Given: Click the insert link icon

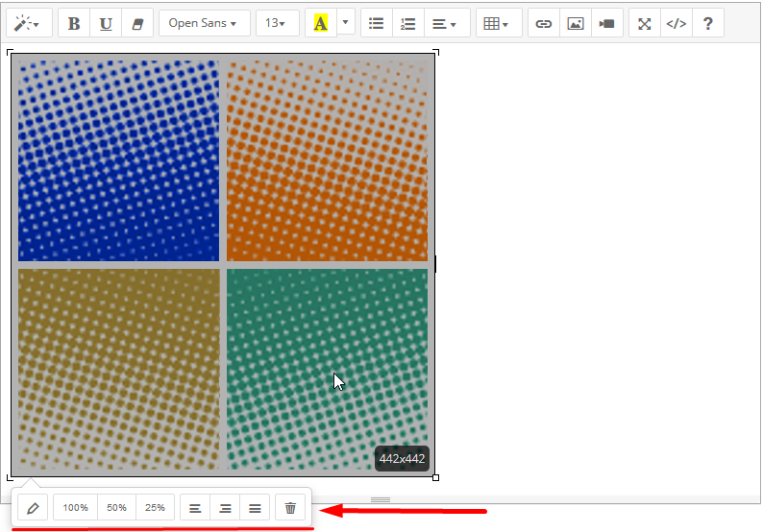Looking at the screenshot, I should [x=544, y=23].
